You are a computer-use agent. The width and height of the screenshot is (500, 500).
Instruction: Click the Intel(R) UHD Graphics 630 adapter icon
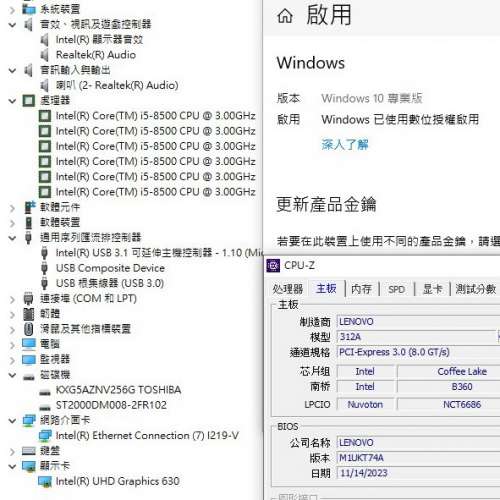[x=45, y=481]
